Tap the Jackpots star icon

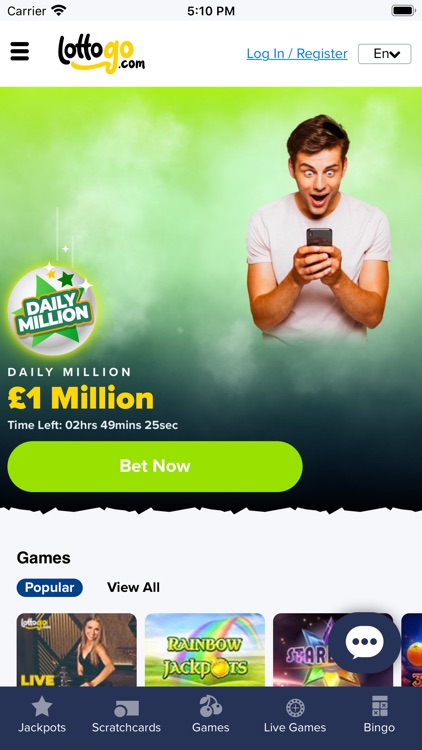(42, 706)
